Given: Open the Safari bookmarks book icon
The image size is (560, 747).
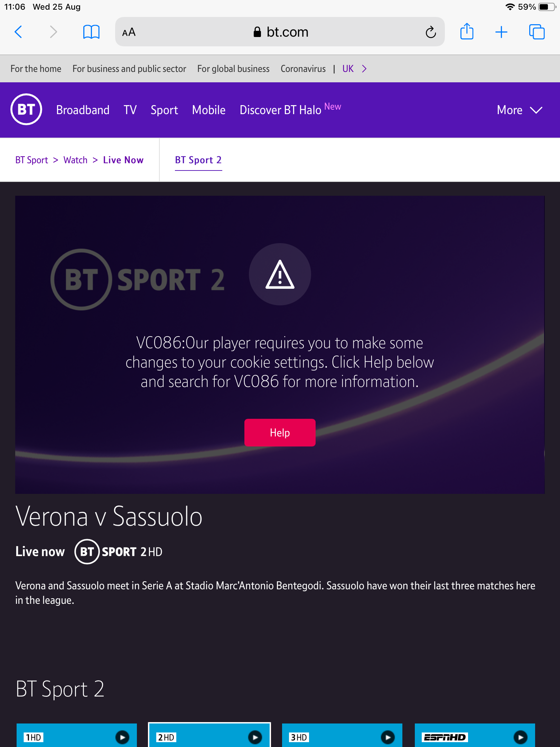Looking at the screenshot, I should coord(91,32).
